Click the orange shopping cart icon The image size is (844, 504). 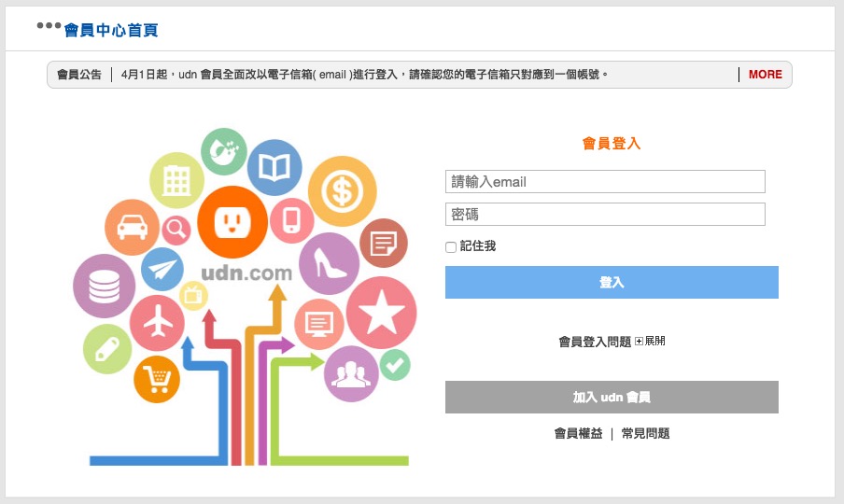[x=157, y=379]
